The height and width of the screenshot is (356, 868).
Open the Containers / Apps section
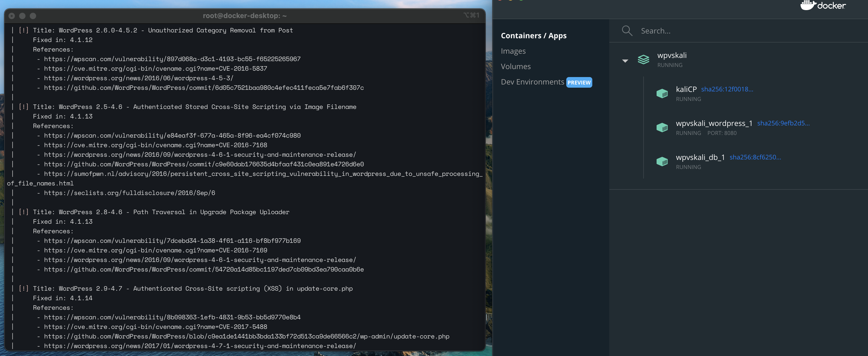(533, 35)
